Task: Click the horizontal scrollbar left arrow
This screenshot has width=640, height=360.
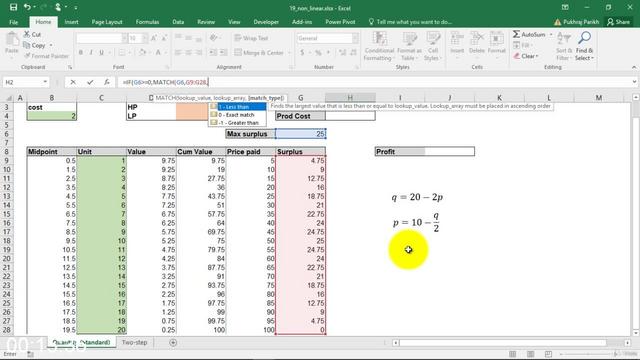Action: (x=396, y=342)
